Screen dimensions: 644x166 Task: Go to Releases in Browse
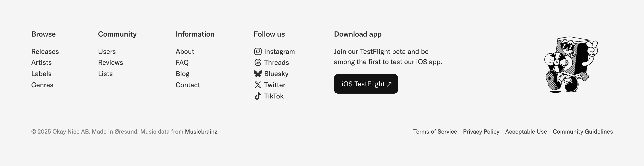pos(45,52)
